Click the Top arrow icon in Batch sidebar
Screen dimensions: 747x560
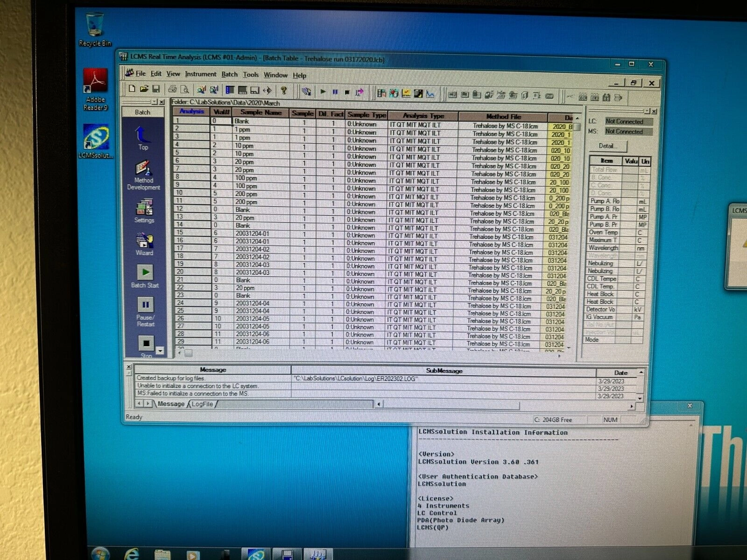pos(143,138)
